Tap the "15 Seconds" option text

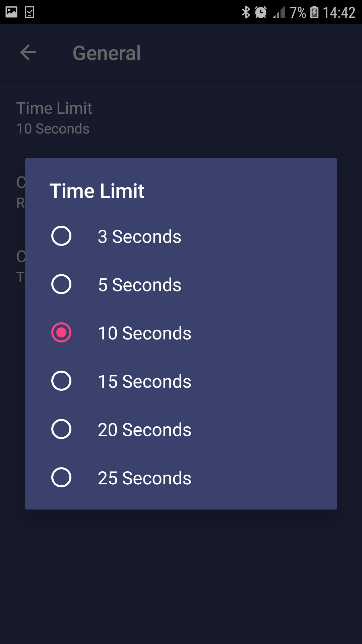point(144,381)
